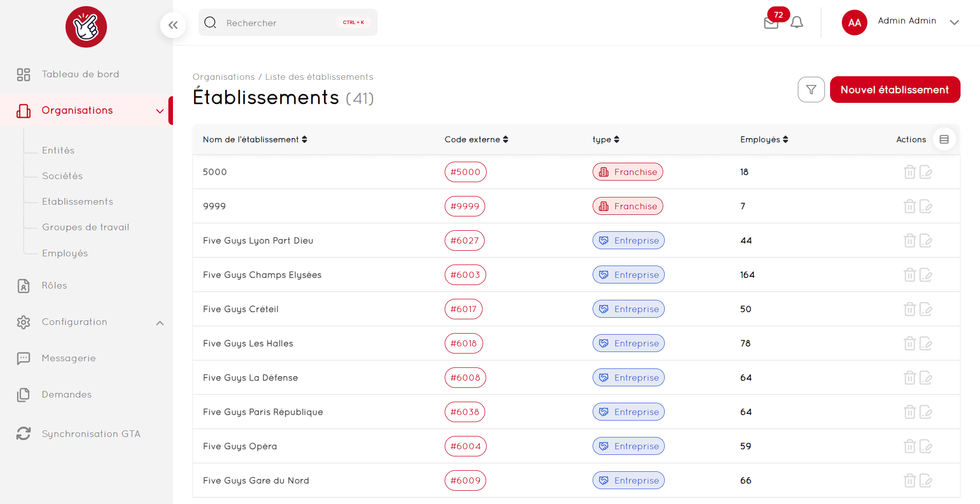Click the #6009 code badge
The height and width of the screenshot is (504, 980).
point(466,480)
